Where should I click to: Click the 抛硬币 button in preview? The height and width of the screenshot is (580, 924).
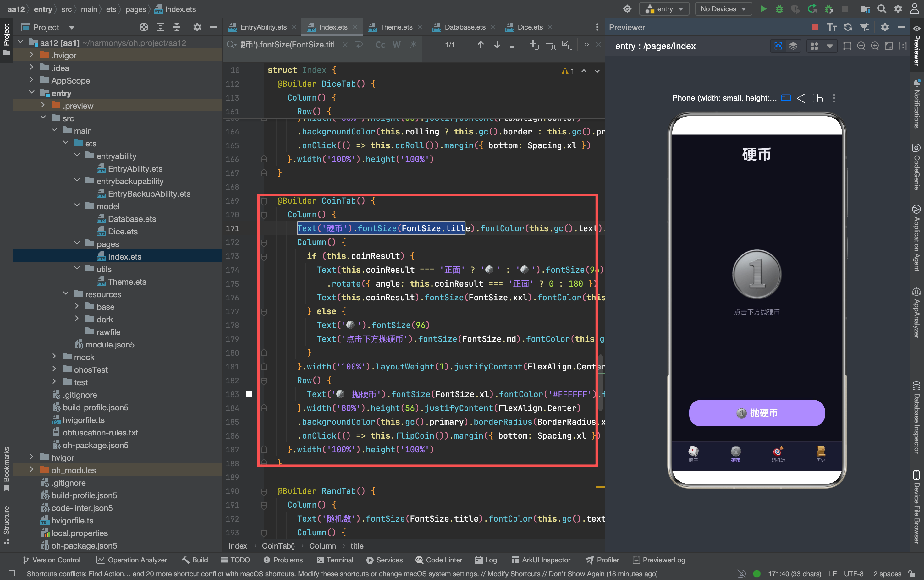(757, 413)
